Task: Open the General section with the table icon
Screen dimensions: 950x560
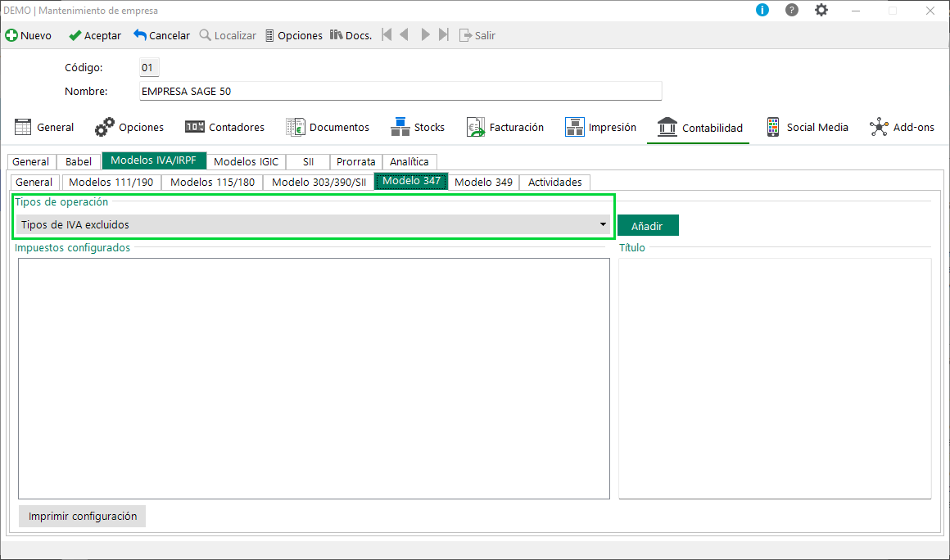Action: pyautogui.click(x=44, y=127)
